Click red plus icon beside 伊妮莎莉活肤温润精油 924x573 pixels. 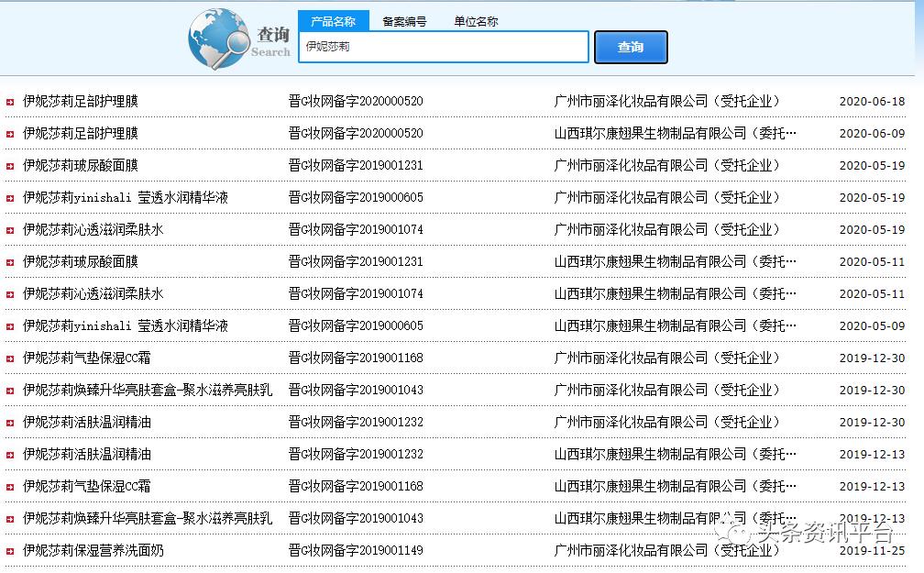(8, 422)
